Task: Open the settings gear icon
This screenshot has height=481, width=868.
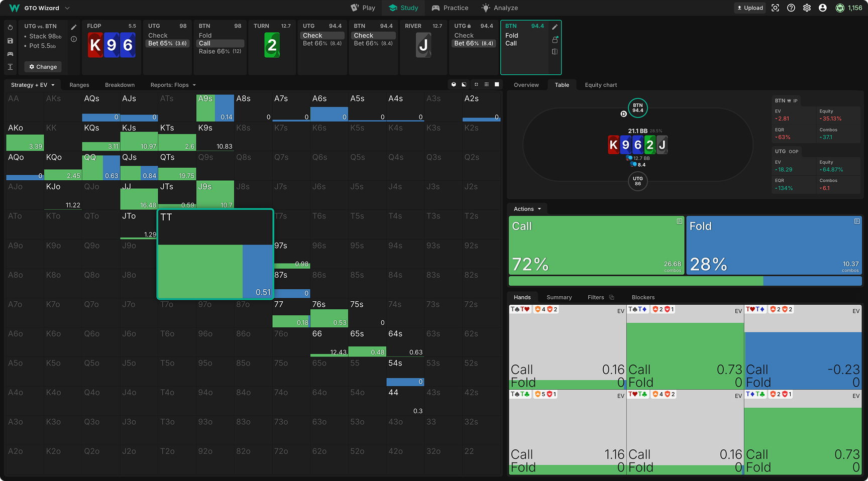Action: (x=807, y=8)
